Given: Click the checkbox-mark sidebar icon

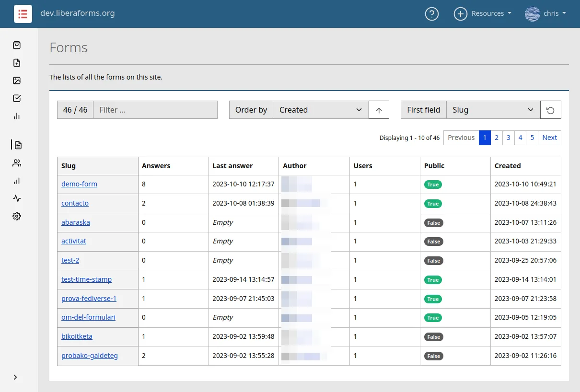Looking at the screenshot, I should (x=17, y=98).
